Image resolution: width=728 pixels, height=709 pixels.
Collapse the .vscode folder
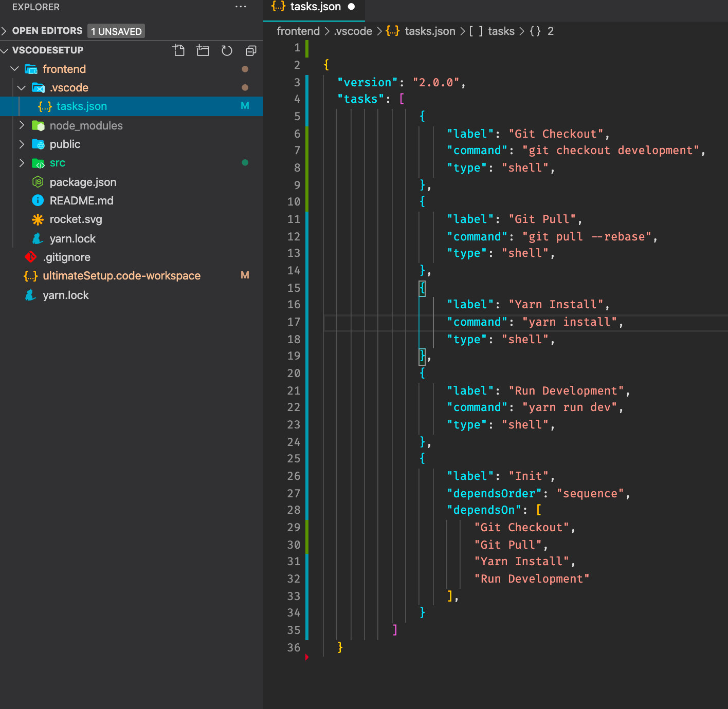(22, 87)
